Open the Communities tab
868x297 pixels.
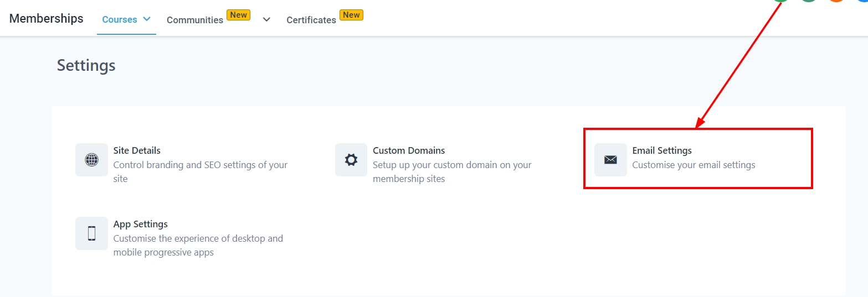pyautogui.click(x=194, y=20)
